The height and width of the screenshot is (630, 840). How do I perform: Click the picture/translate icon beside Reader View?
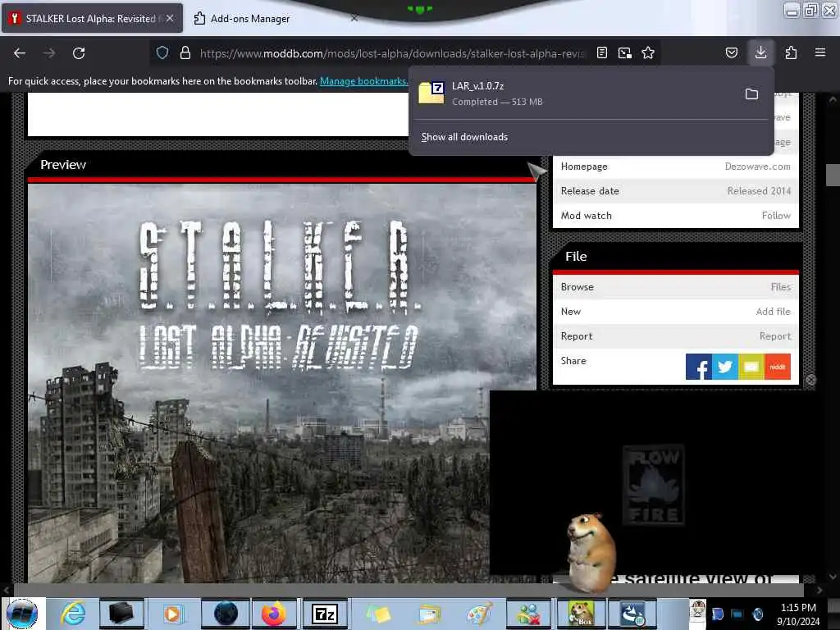tap(624, 52)
